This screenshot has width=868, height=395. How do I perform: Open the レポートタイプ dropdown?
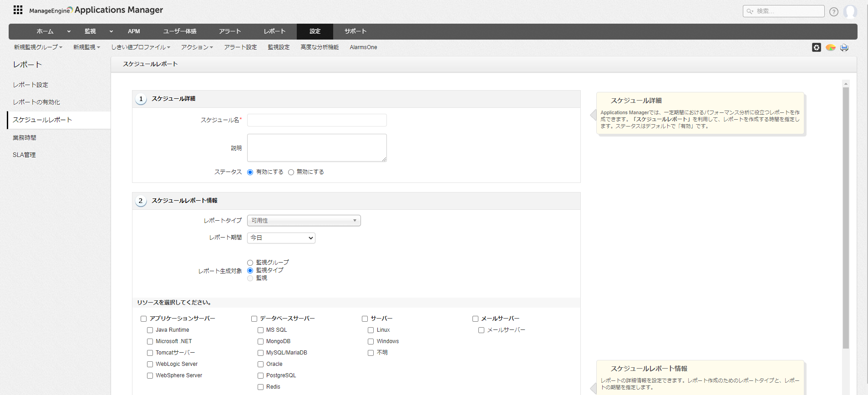click(x=304, y=221)
